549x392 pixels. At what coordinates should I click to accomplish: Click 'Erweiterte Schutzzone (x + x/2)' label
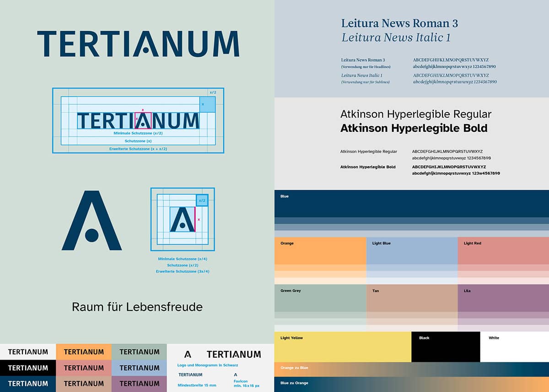pyautogui.click(x=138, y=149)
